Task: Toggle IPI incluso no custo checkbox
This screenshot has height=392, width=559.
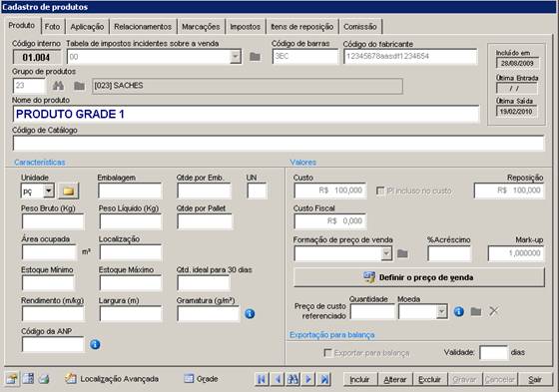Action: [x=380, y=191]
